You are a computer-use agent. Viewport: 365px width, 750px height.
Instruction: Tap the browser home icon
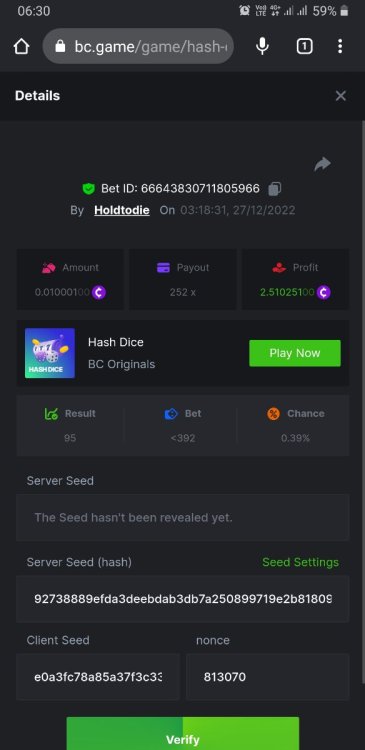tap(22, 46)
